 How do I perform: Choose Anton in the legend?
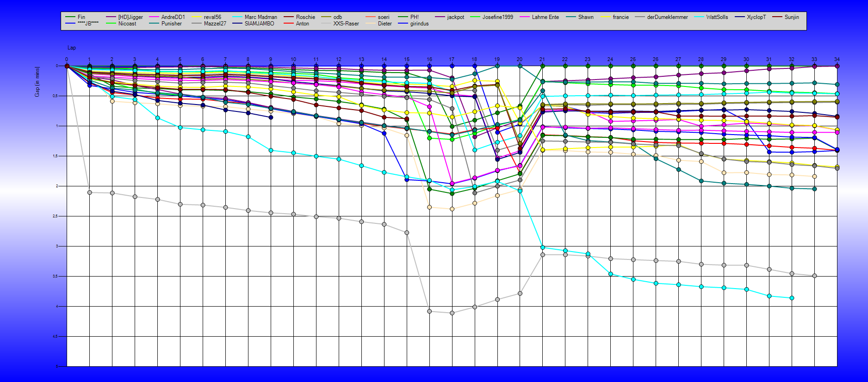(x=303, y=24)
